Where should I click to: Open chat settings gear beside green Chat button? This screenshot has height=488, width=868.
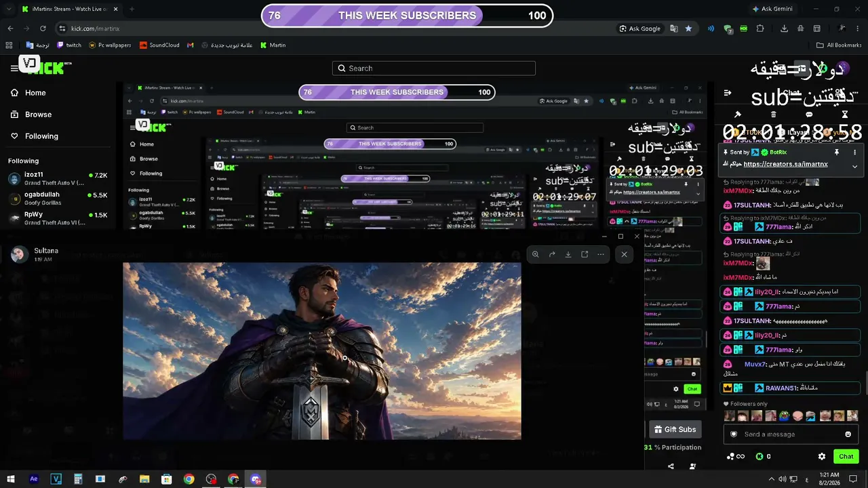822,457
